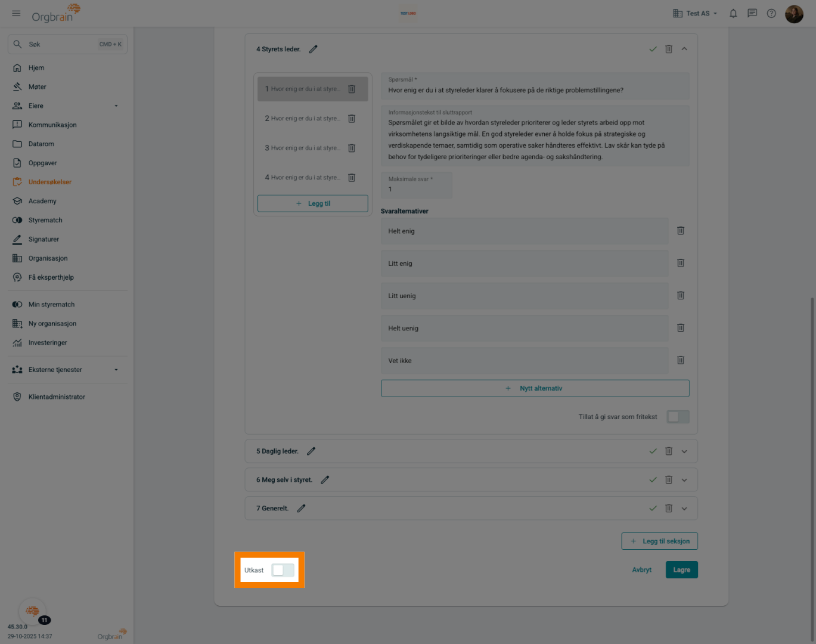
Task: Remove the 'Litt uenig' answer alternative
Action: [681, 295]
